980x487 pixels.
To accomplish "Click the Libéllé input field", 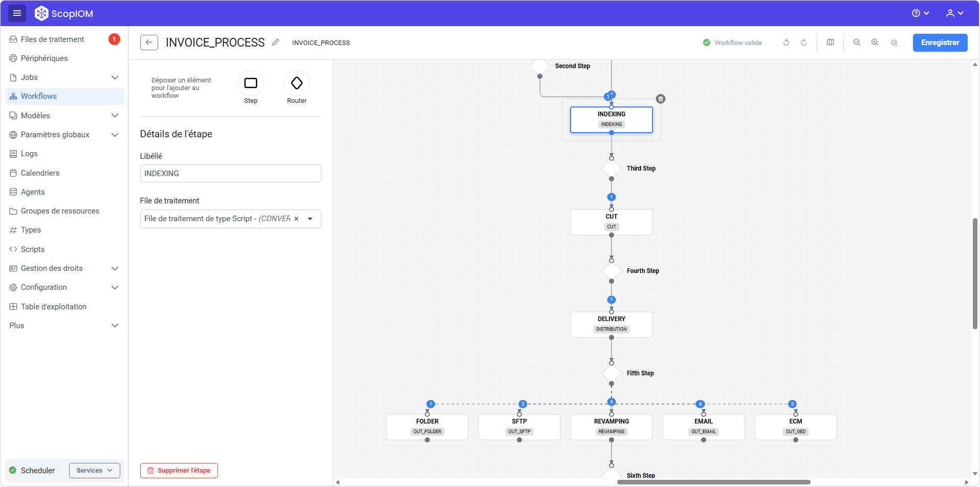I will [x=231, y=174].
